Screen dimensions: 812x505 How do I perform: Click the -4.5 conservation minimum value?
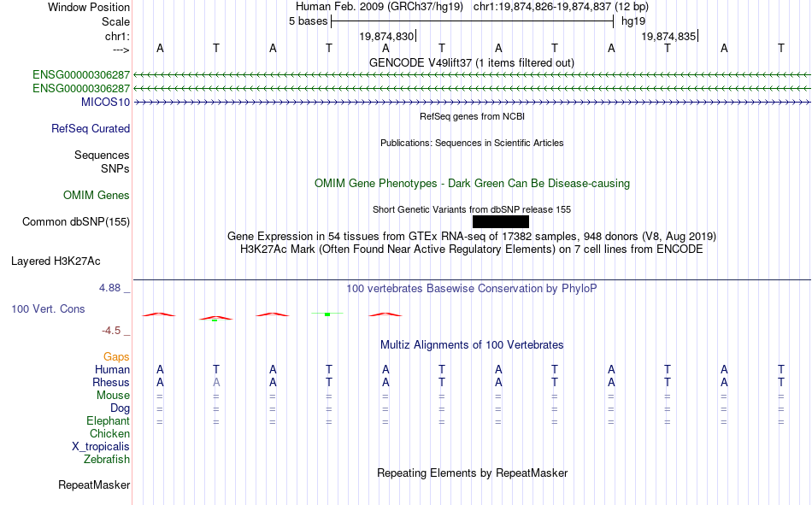coord(111,331)
